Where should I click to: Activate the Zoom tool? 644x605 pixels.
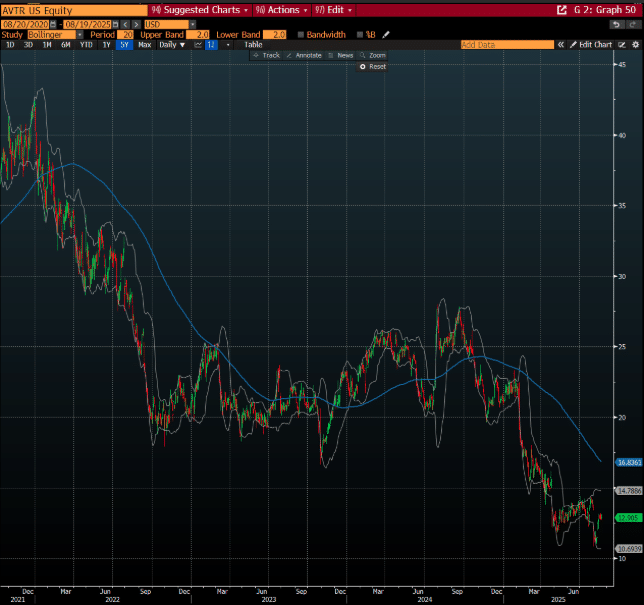pyautogui.click(x=373, y=55)
